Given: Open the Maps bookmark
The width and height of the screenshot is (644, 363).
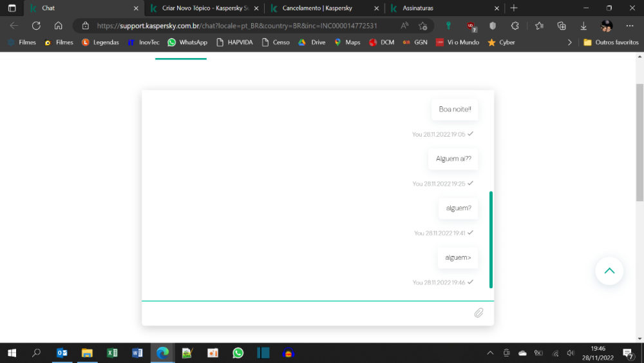Looking at the screenshot, I should (348, 43).
